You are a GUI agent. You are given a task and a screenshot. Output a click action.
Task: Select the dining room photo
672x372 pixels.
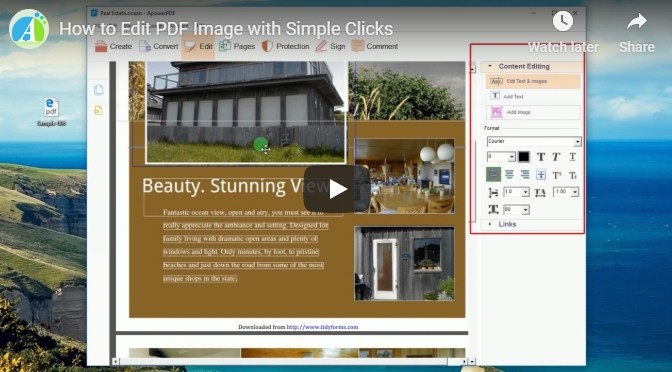[405, 176]
